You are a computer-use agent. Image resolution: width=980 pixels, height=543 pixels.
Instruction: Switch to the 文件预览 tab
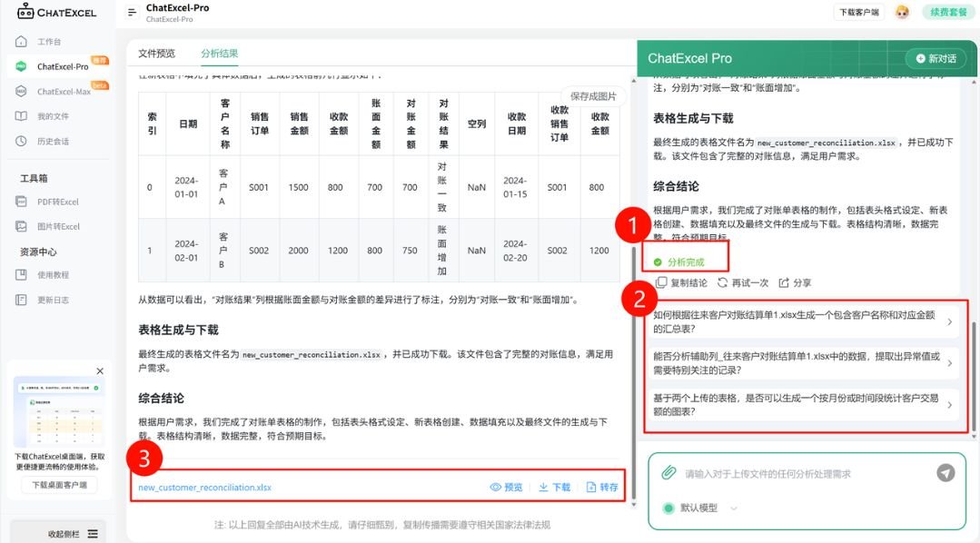coord(157,54)
